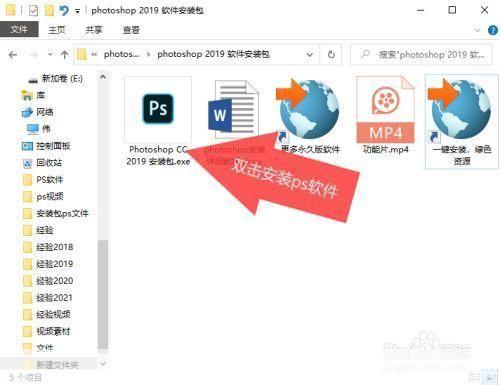Image resolution: width=500 pixels, height=385 pixels.
Task: Click the 功能片.mp4 file name label
Action: pyautogui.click(x=386, y=150)
